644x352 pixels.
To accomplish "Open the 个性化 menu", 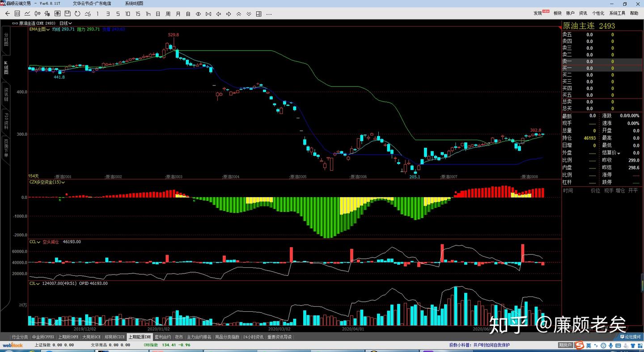I will pyautogui.click(x=598, y=13).
